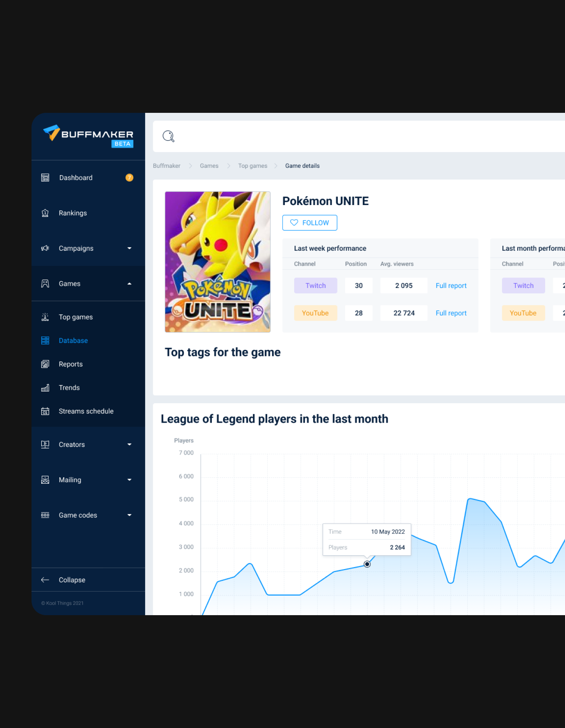Click the YouTube tag in last week performance
The height and width of the screenshot is (728, 565).
click(x=316, y=313)
